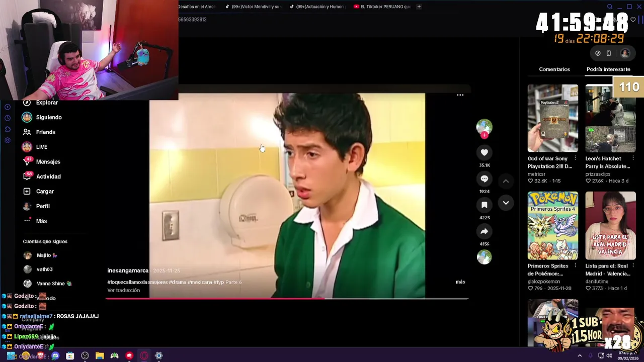Open Friends in the TikTok sidebar

pos(39,132)
